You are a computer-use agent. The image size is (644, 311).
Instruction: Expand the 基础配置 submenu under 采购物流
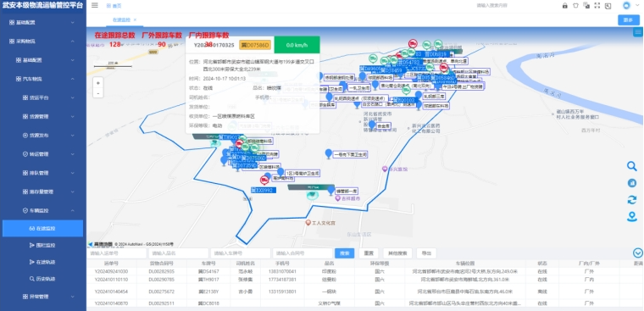click(42, 60)
